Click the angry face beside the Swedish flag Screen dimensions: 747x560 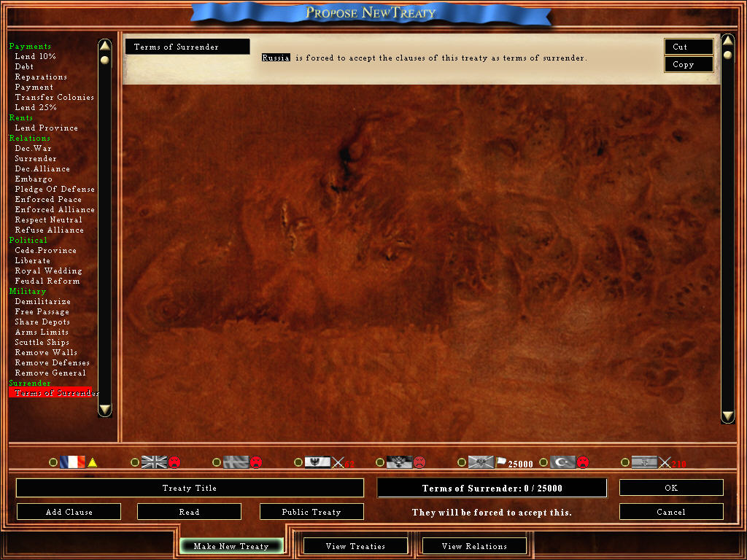(256, 462)
